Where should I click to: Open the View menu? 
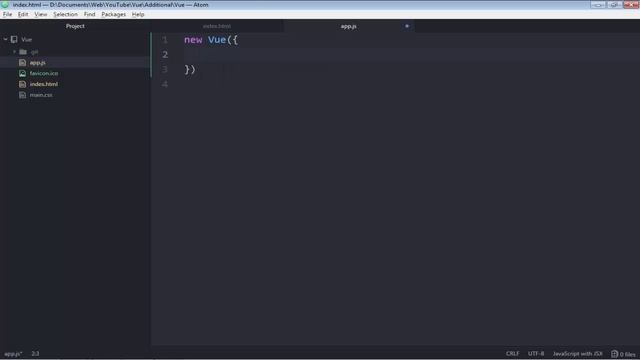(40, 14)
